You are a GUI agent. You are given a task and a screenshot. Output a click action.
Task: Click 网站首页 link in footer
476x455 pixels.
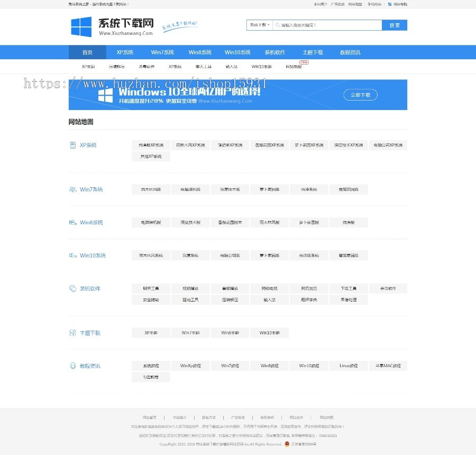click(149, 417)
